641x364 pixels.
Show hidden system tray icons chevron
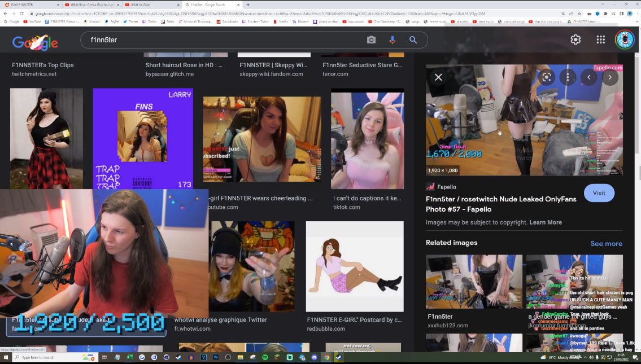tap(585, 357)
